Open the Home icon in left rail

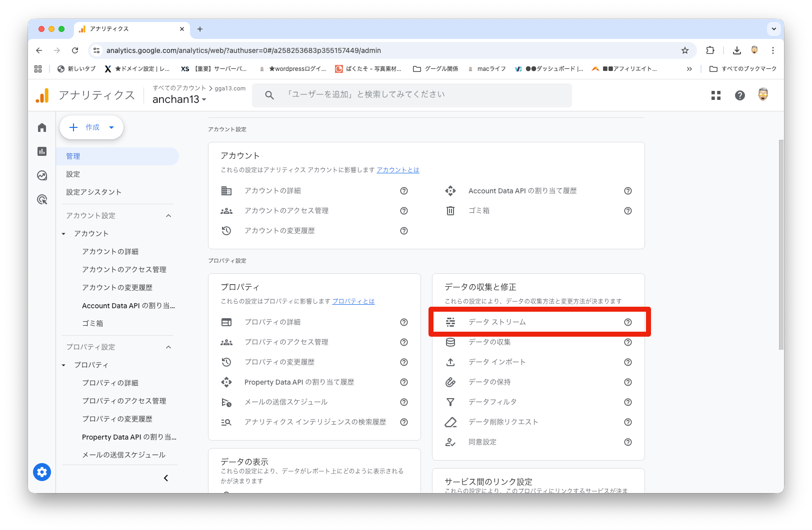(42, 128)
